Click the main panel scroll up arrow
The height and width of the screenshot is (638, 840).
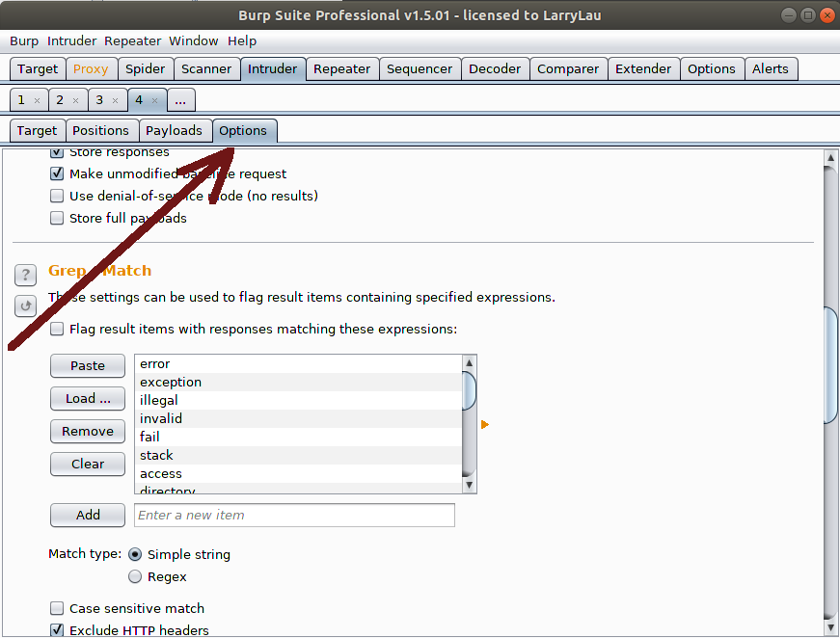tap(831, 157)
